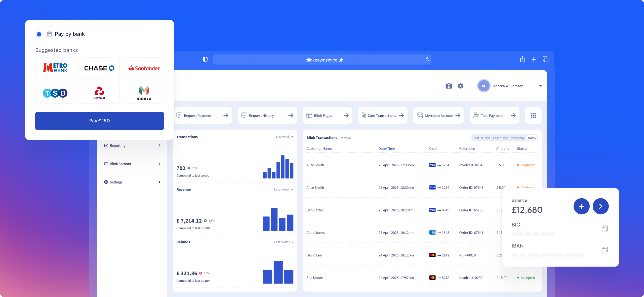
Task: Choose Santander from suggested banks
Action: [x=144, y=68]
